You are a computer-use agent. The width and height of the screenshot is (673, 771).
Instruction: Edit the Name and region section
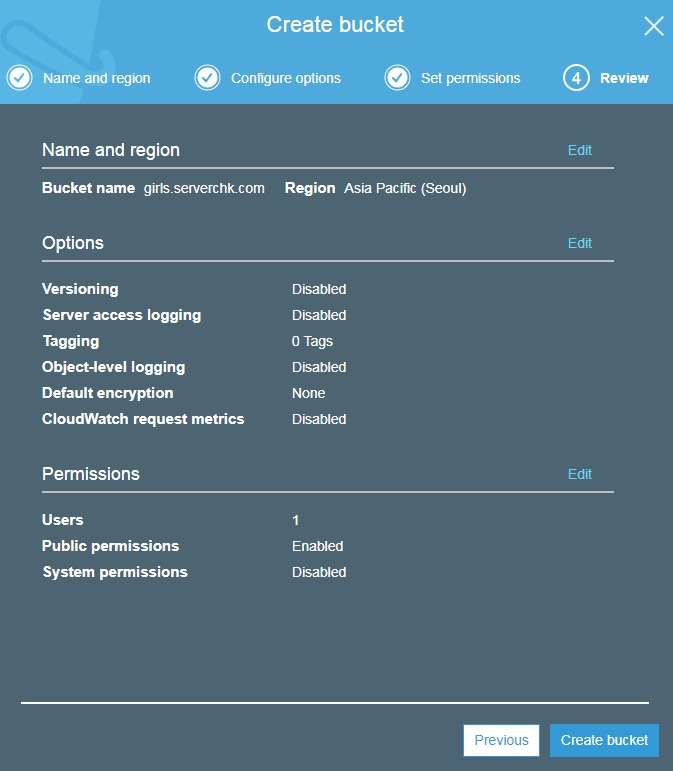[580, 150]
